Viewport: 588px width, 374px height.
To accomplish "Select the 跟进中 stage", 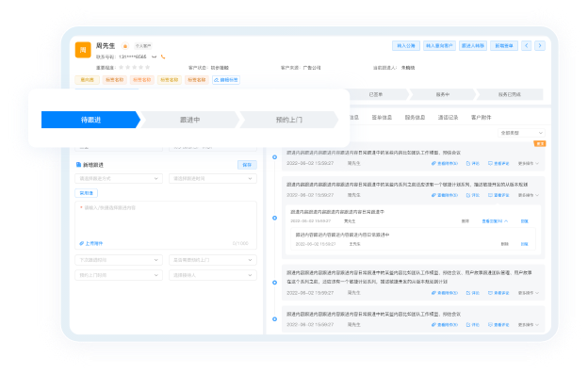I will coord(189,120).
